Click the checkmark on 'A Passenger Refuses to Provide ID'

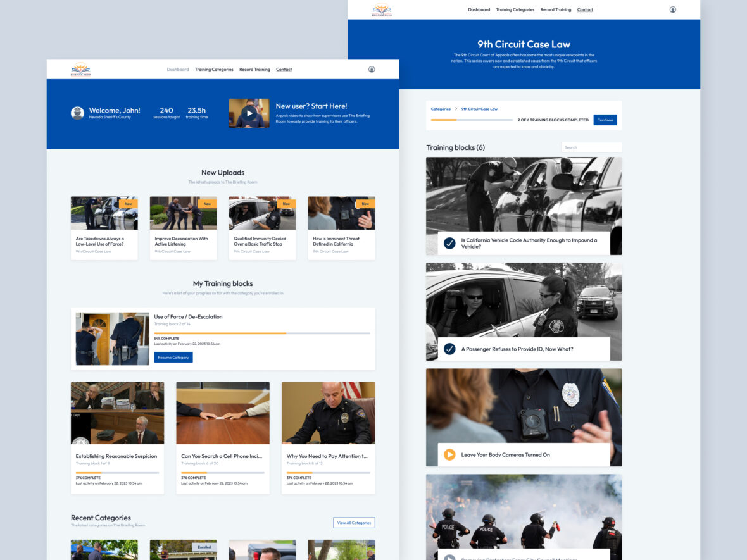450,349
